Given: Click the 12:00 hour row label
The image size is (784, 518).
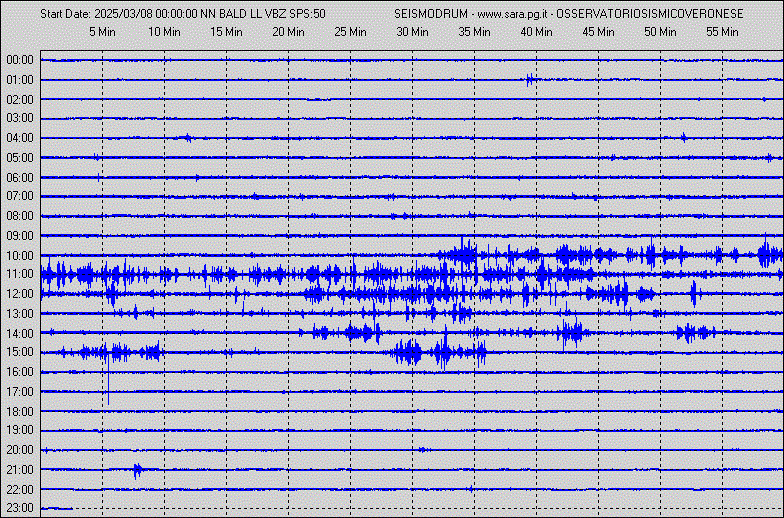Looking at the screenshot, I should pyautogui.click(x=20, y=294).
